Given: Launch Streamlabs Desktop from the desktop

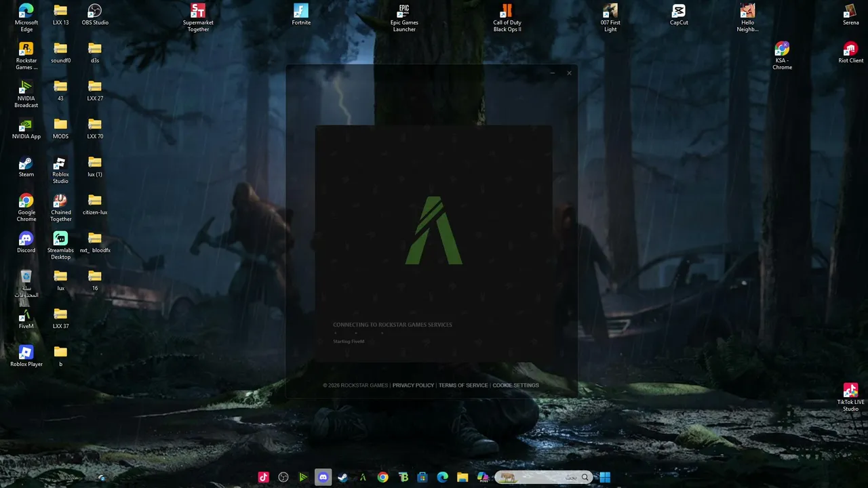Looking at the screenshot, I should pos(60,245).
